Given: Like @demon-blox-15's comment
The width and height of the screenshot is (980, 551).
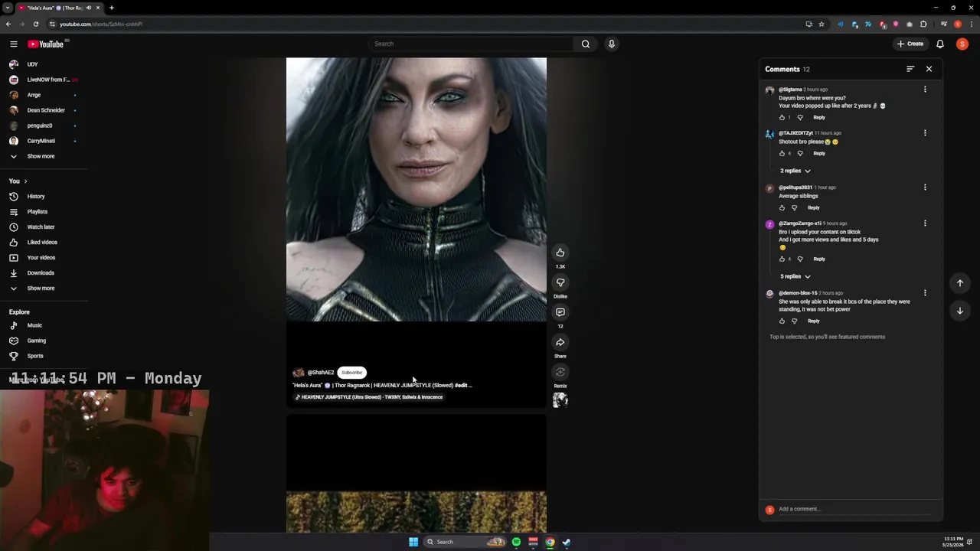Looking at the screenshot, I should (782, 321).
